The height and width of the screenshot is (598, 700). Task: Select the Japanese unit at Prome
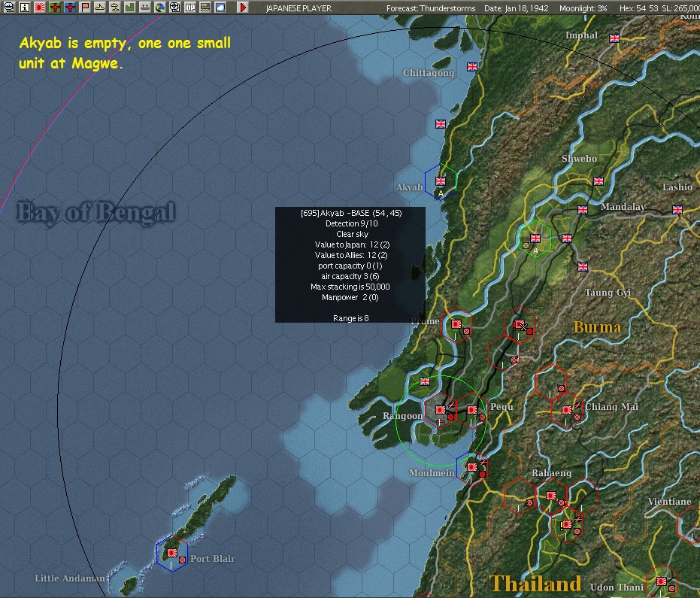point(456,324)
